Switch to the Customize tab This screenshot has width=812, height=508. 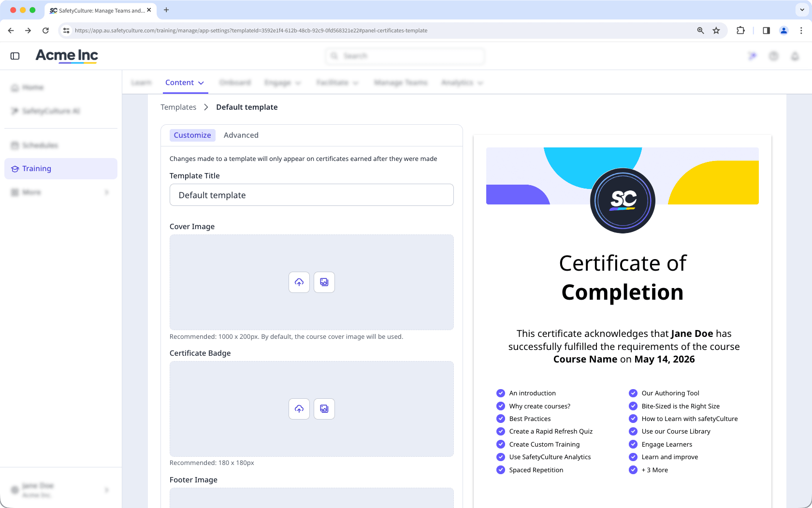click(192, 135)
